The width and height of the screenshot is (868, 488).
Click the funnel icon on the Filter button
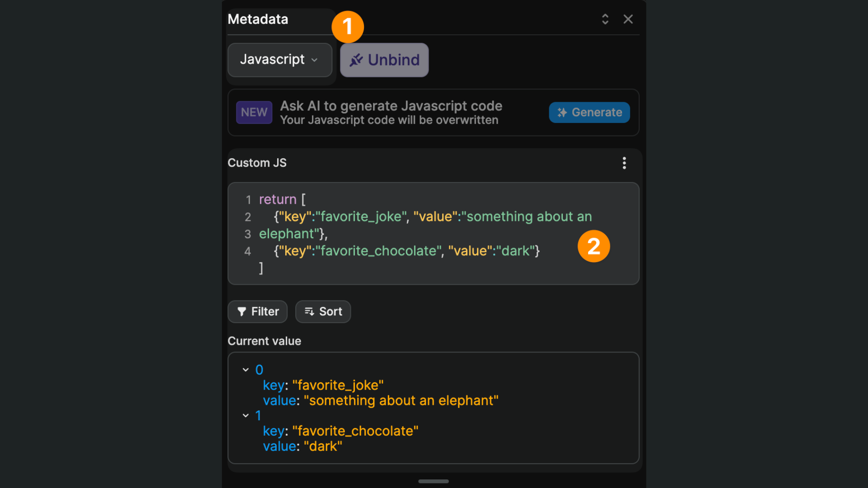242,311
